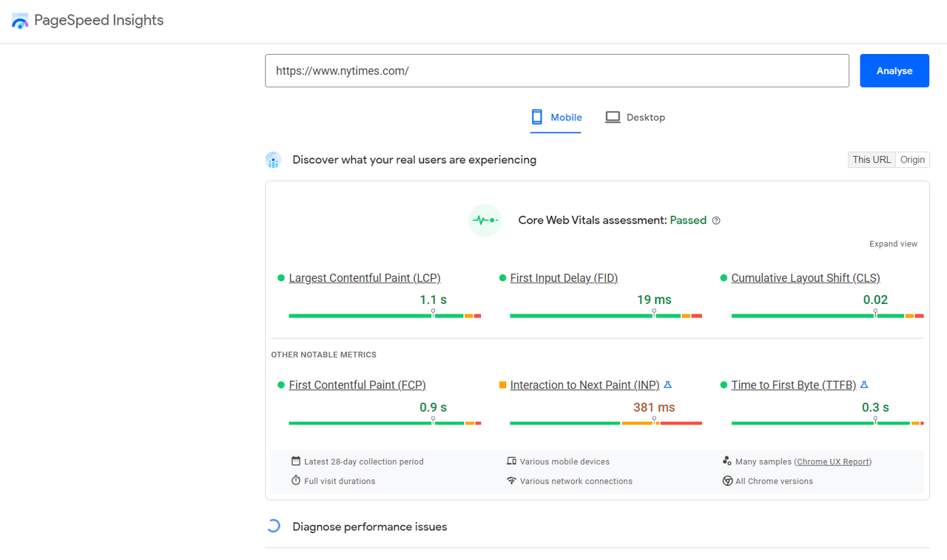Open First Input Delay (FID) link
This screenshot has width=947, height=560.
tap(564, 278)
